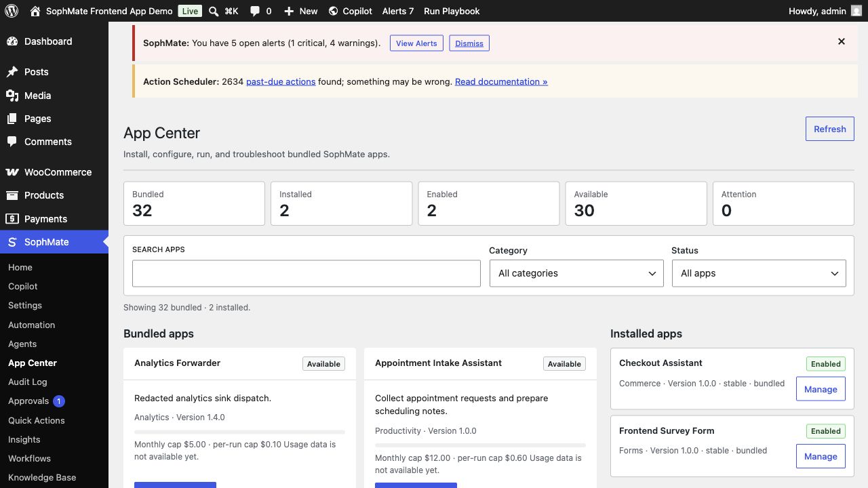Screen dimensions: 868x488
Task: Open the WordPress logo menu
Action: (12, 11)
